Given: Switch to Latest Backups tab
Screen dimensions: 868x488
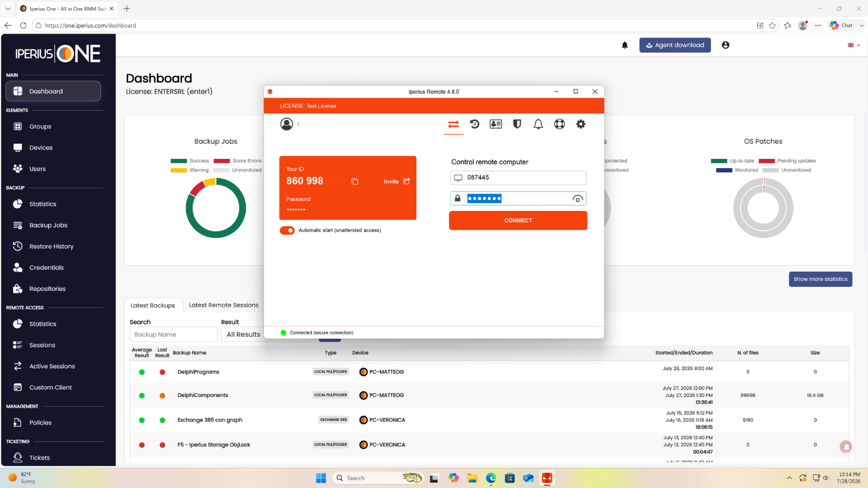Looking at the screenshot, I should [x=153, y=305].
